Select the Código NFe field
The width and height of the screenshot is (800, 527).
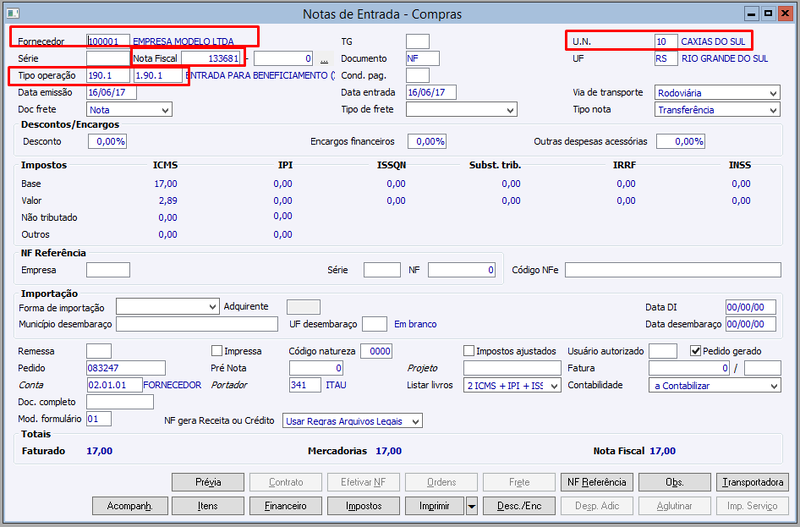coord(673,270)
